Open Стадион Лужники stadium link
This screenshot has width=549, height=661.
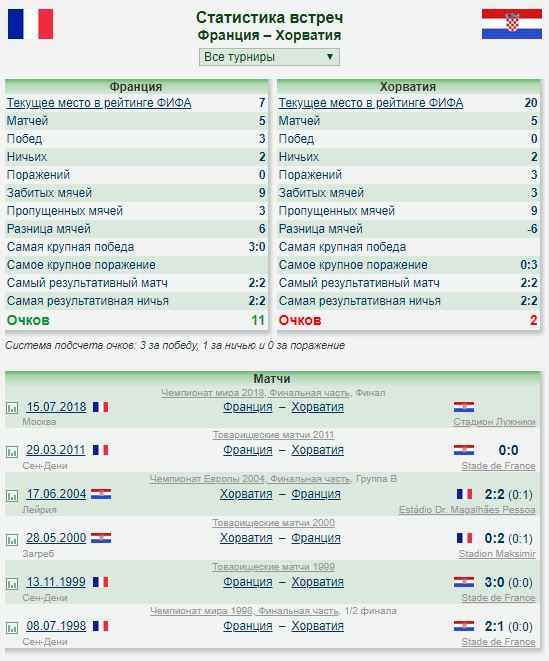coord(494,422)
